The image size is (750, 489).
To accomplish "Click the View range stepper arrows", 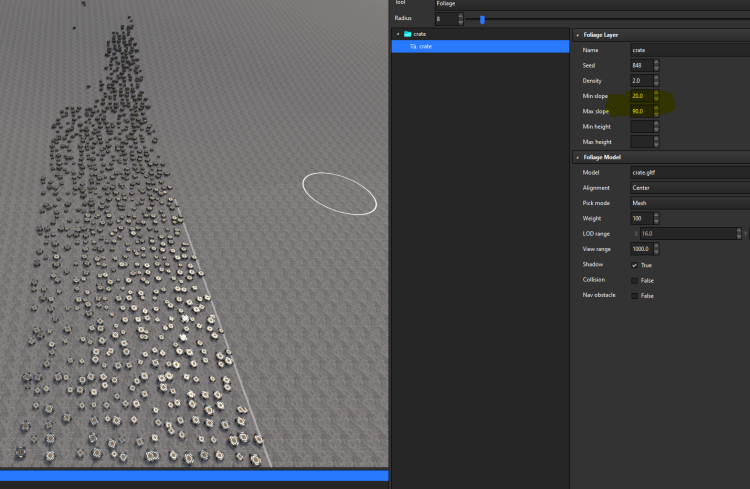I will click(x=657, y=249).
